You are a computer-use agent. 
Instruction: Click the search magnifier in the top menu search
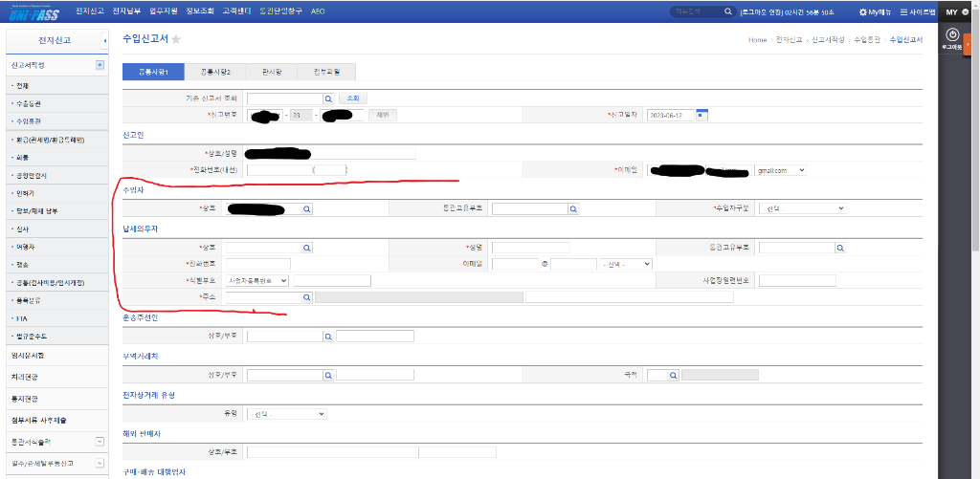[727, 11]
